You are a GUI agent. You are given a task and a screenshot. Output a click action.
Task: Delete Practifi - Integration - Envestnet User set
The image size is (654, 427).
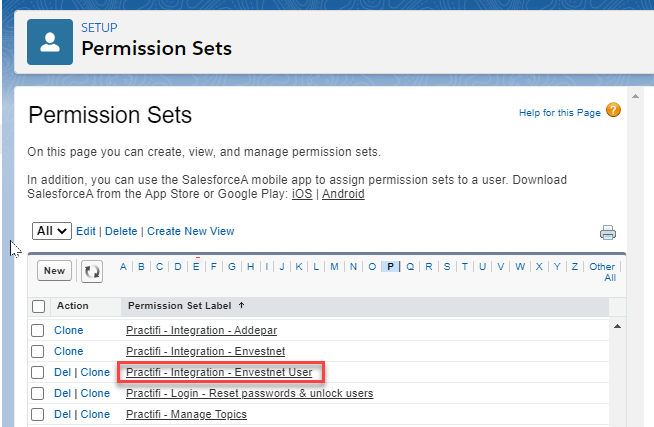tap(63, 372)
